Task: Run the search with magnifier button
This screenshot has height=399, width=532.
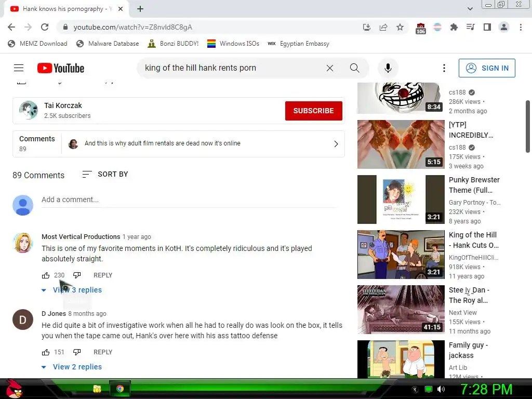Action: tap(354, 68)
